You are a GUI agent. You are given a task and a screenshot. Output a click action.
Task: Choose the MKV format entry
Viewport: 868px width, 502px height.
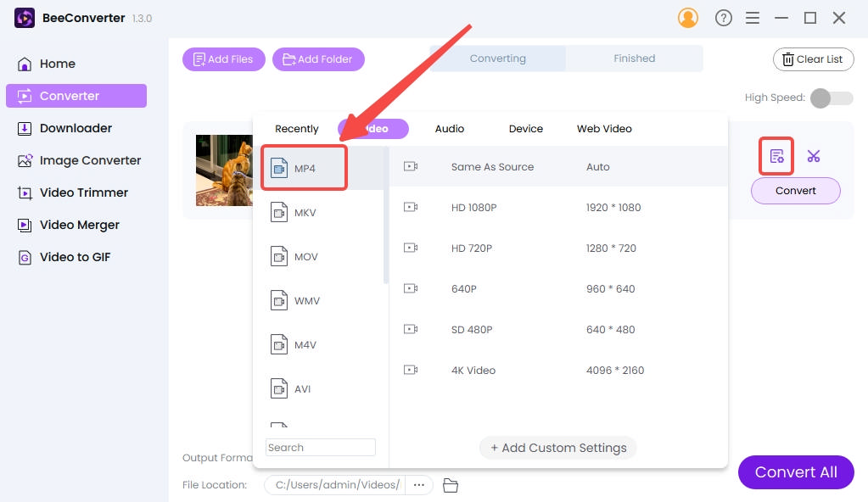pos(304,213)
